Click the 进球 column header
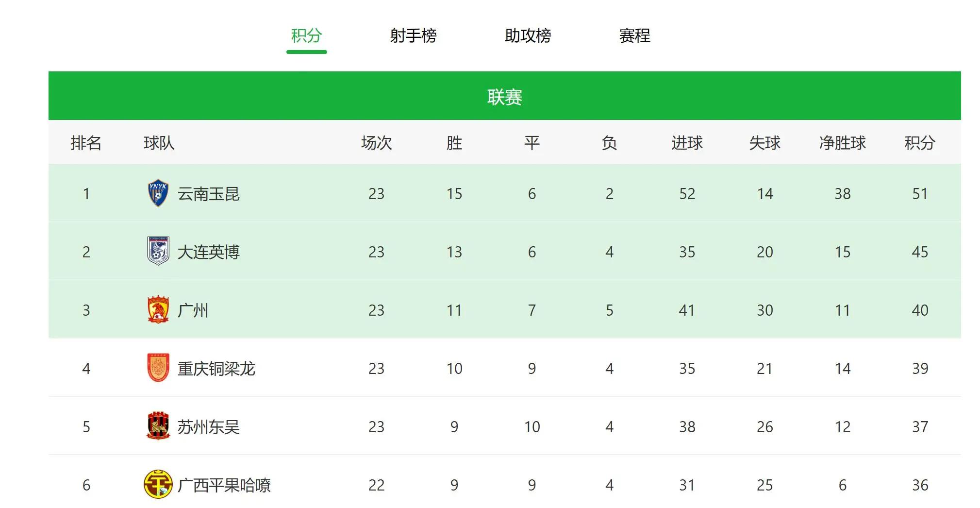 pyautogui.click(x=687, y=143)
